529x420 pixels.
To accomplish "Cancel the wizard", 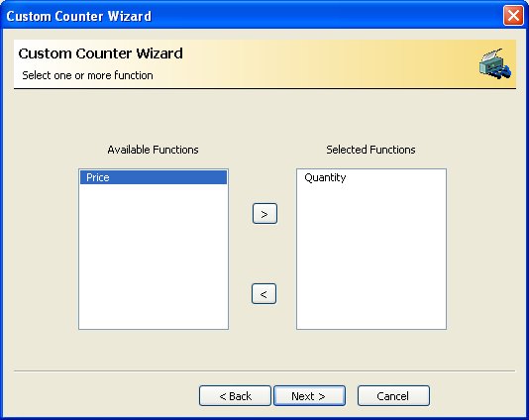I will tap(393, 395).
